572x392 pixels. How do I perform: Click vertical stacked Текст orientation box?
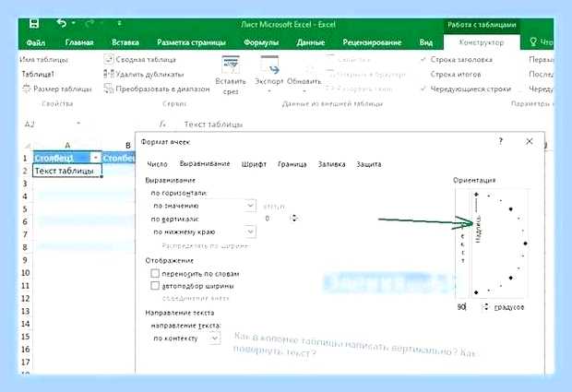point(462,244)
